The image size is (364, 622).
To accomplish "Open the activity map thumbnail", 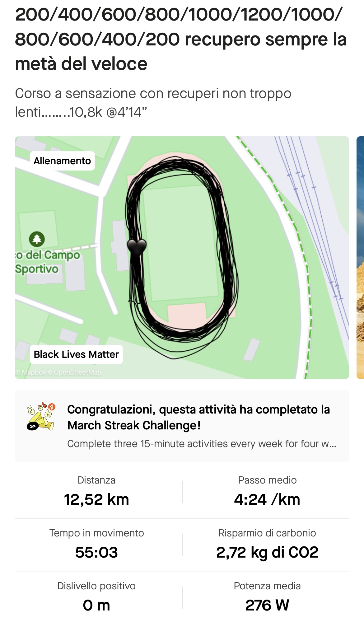I will click(182, 257).
